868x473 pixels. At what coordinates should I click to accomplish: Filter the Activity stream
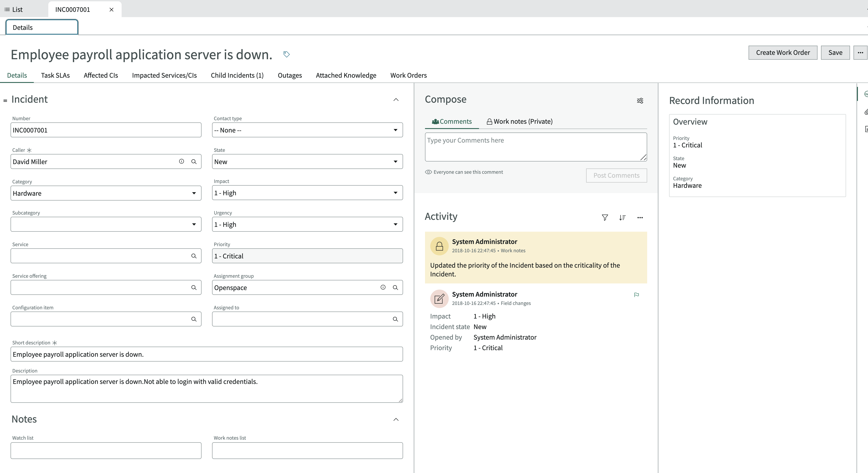605,217
